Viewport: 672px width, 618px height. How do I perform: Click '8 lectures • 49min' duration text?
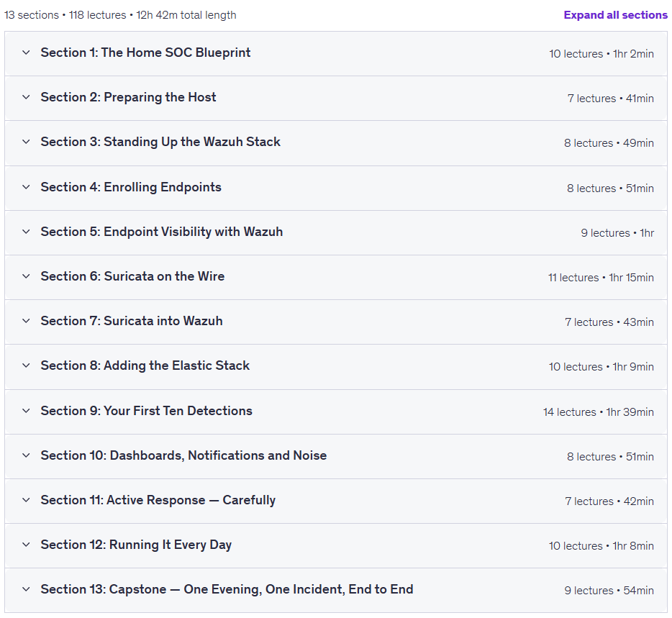[x=609, y=143]
